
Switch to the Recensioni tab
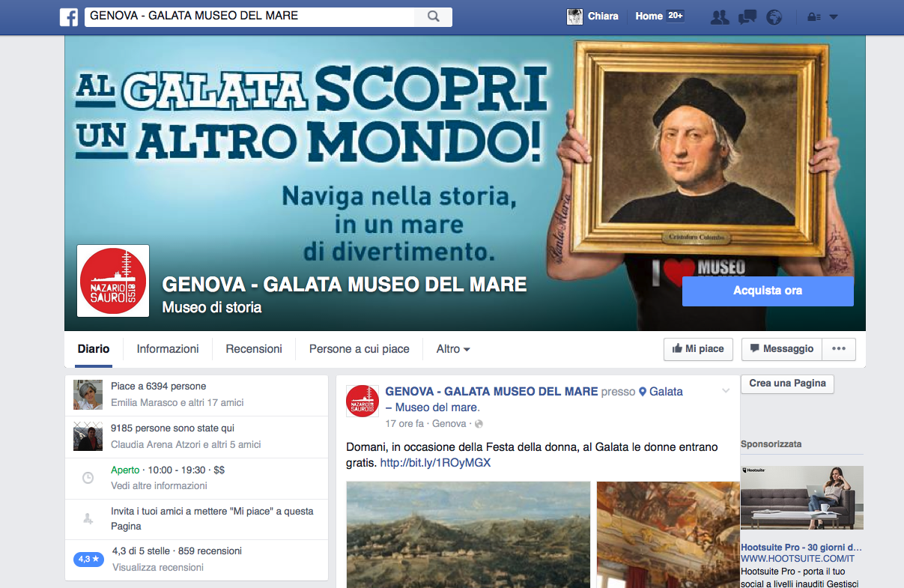click(254, 349)
